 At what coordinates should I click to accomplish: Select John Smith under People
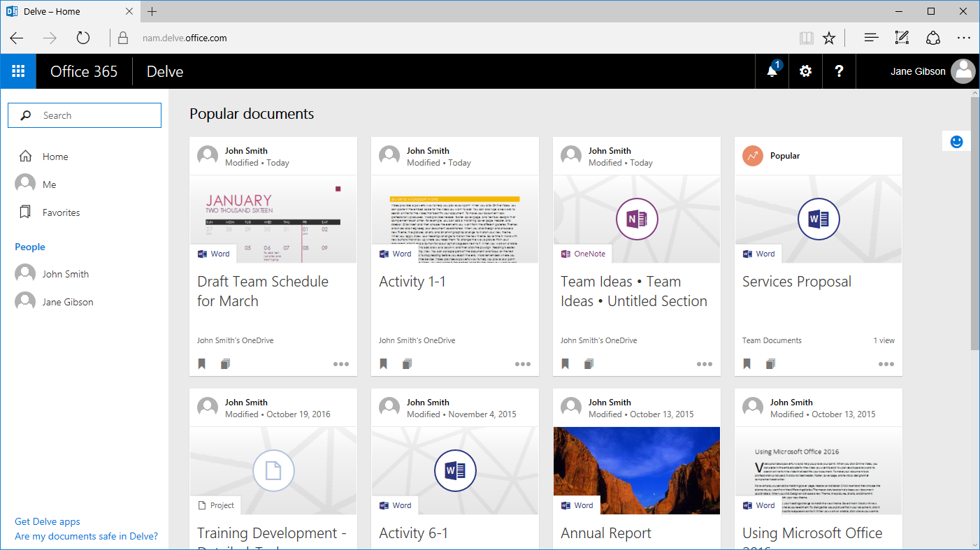pos(52,274)
